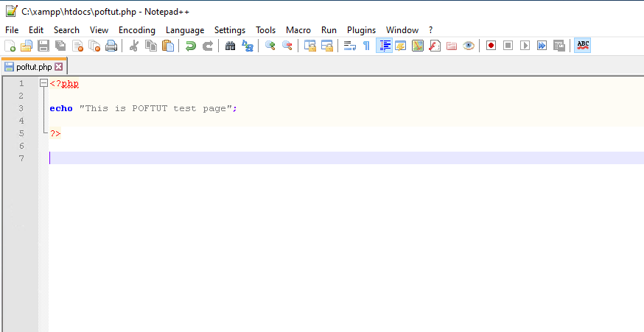The width and height of the screenshot is (644, 332).
Task: Open the Window menu
Action: tap(402, 30)
